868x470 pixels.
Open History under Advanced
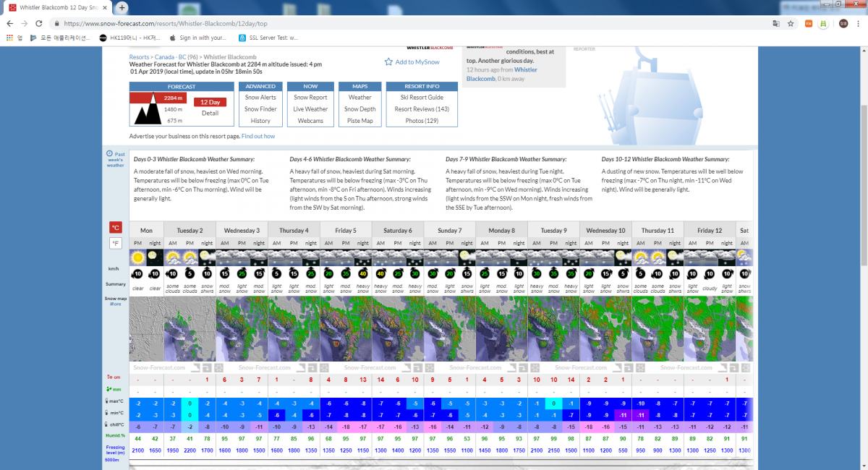(x=260, y=121)
